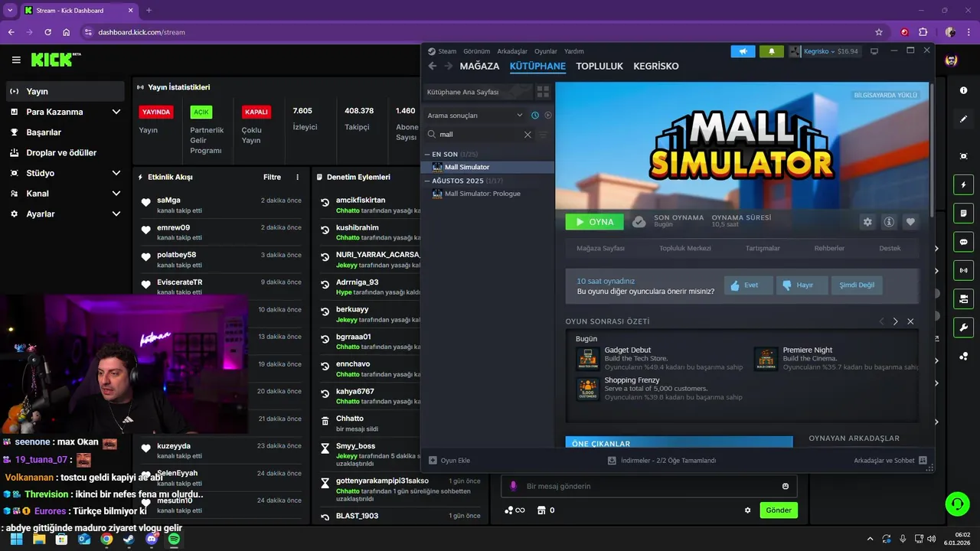
Task: Click Oyun Ekle in Steam
Action: pyautogui.click(x=449, y=461)
